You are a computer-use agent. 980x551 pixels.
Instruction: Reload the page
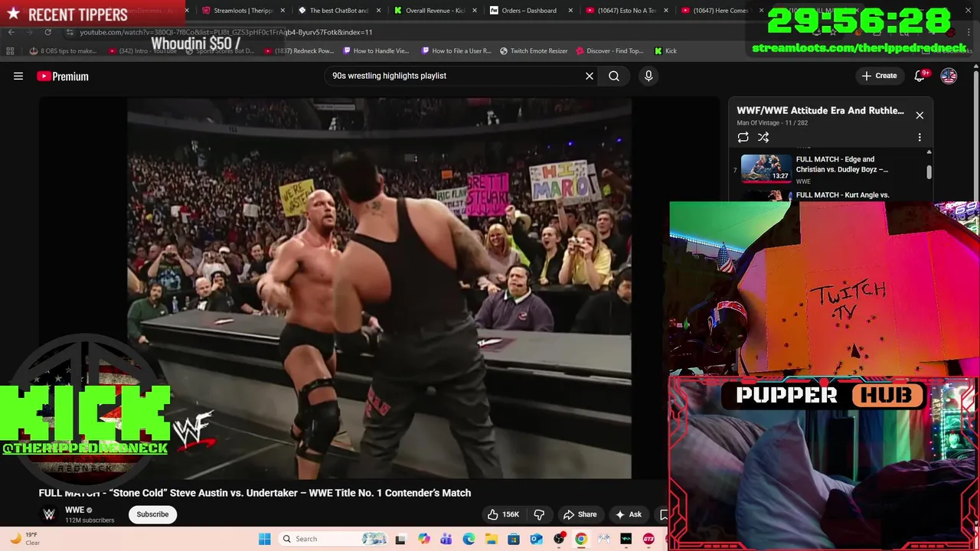[47, 32]
